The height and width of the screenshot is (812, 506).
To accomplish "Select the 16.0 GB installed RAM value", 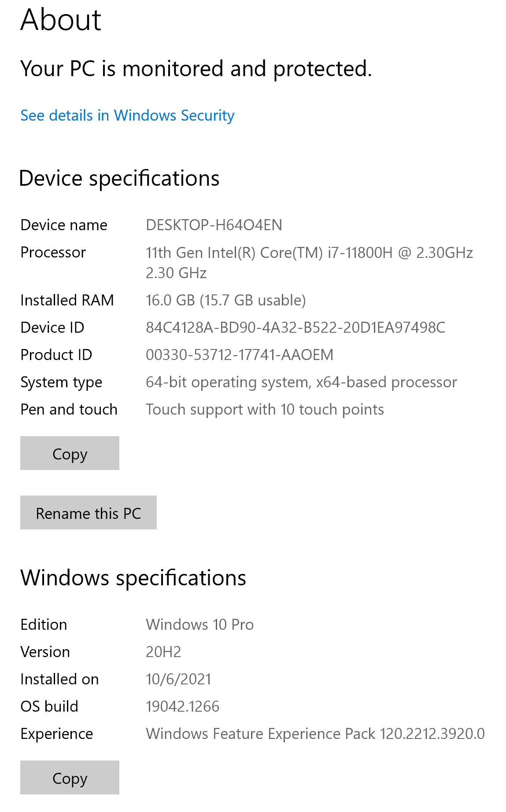I will pyautogui.click(x=225, y=300).
